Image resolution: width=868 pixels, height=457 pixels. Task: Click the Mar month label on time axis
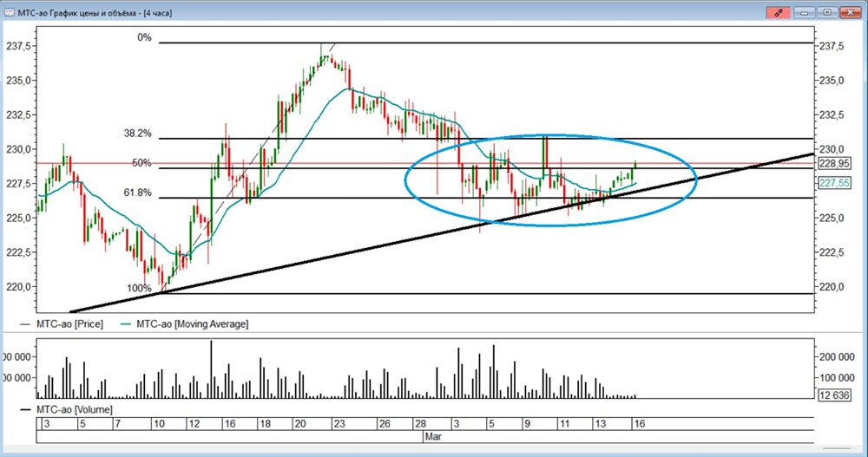(x=433, y=436)
